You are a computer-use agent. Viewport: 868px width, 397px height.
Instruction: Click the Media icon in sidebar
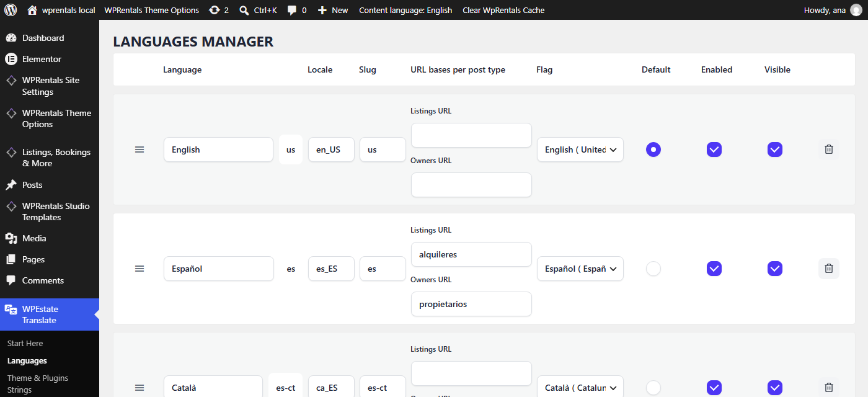click(x=11, y=238)
